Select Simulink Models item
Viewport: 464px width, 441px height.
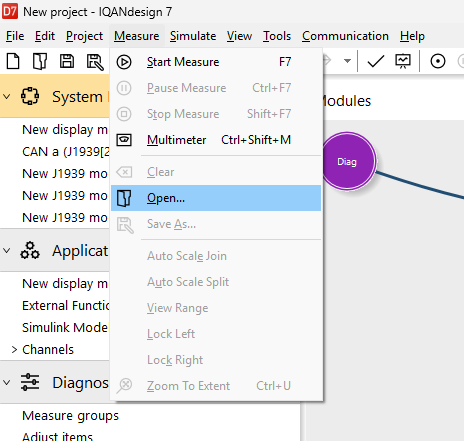[65, 328]
